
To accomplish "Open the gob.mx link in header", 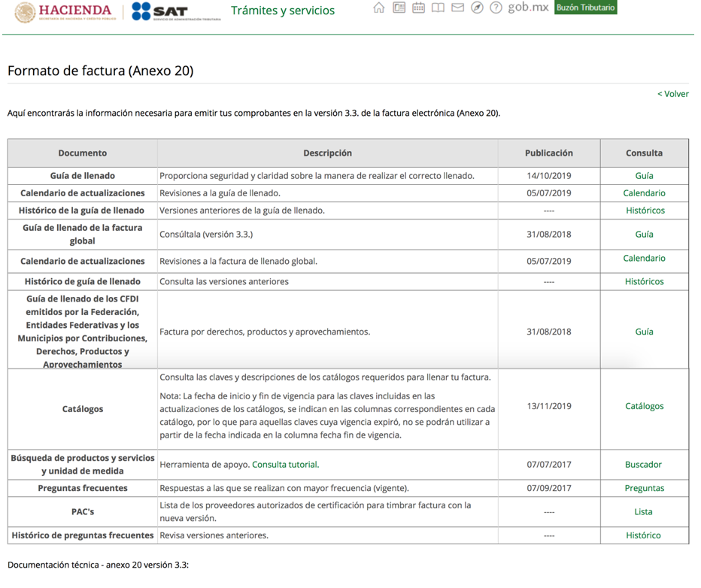I will 528,8.
